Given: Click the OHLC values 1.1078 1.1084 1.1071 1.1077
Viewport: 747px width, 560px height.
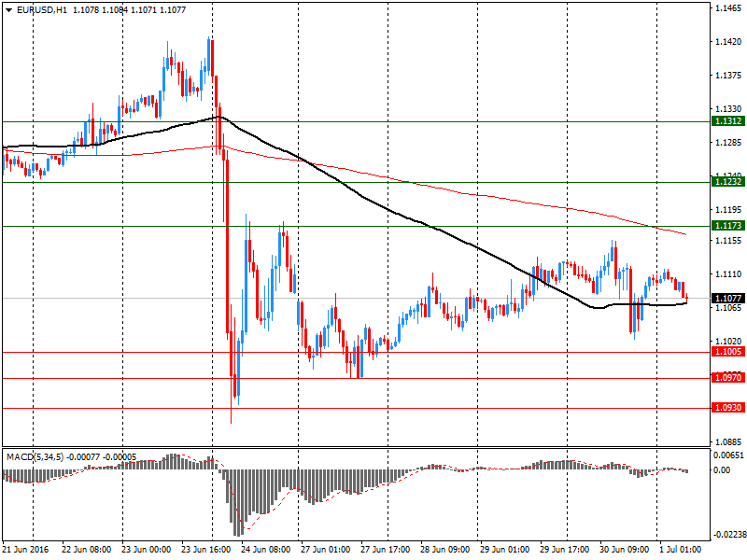Looking at the screenshot, I should pos(129,10).
